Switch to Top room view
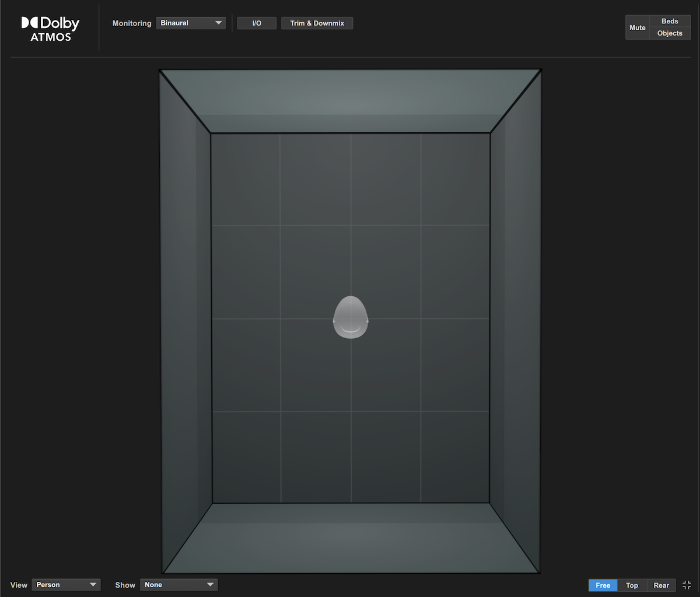The width and height of the screenshot is (700, 597). tap(632, 585)
